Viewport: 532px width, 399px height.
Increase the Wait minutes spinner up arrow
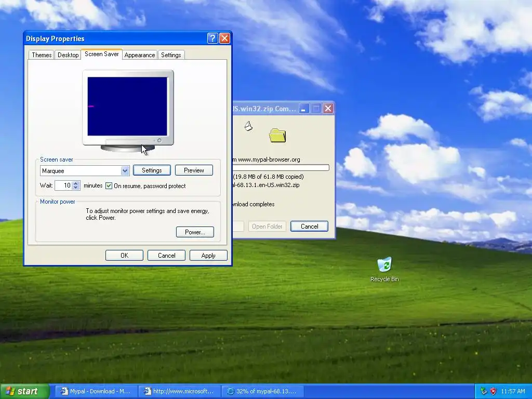pyautogui.click(x=76, y=183)
